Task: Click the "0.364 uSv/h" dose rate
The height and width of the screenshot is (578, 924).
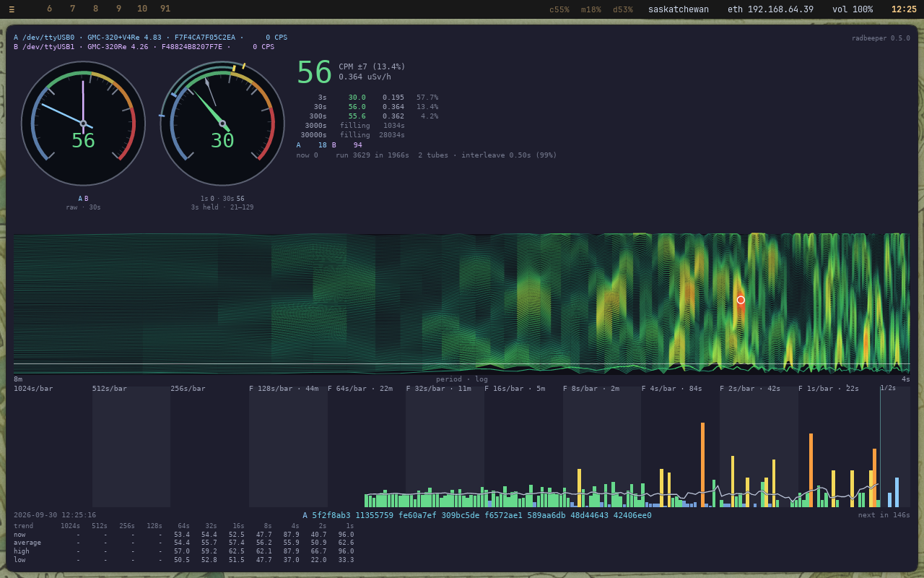Action: (x=365, y=77)
